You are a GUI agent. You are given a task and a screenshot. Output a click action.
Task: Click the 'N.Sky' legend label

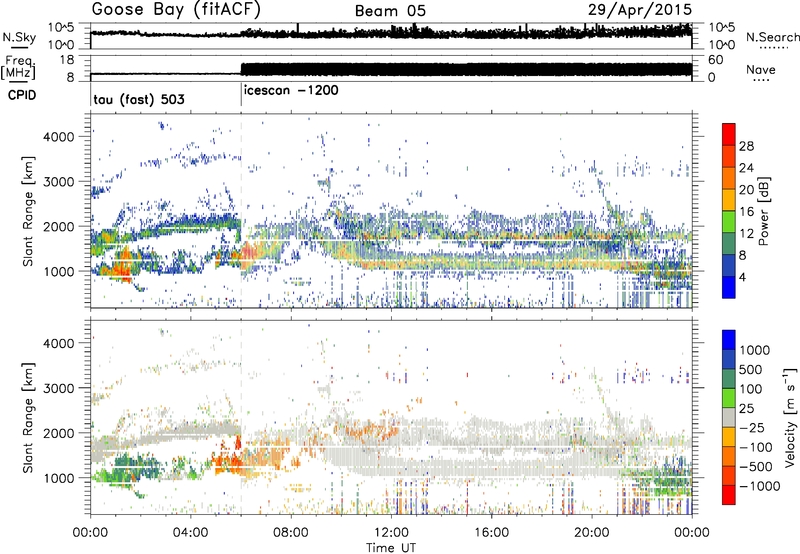click(19, 37)
